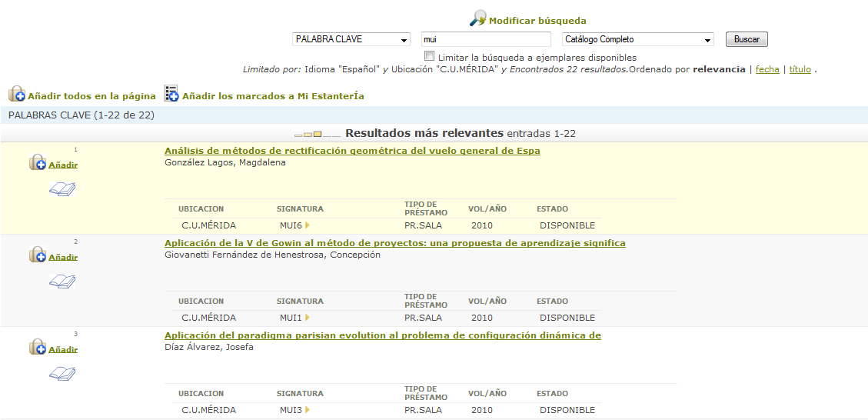This screenshot has height=420, width=868.
Task: Click the open book icon under result 1
Action: click(x=62, y=189)
